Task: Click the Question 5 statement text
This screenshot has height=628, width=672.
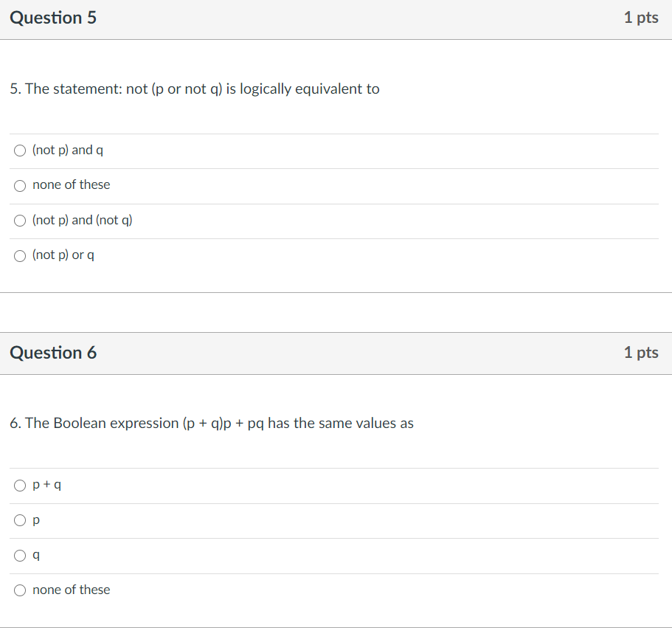Action: tap(195, 89)
